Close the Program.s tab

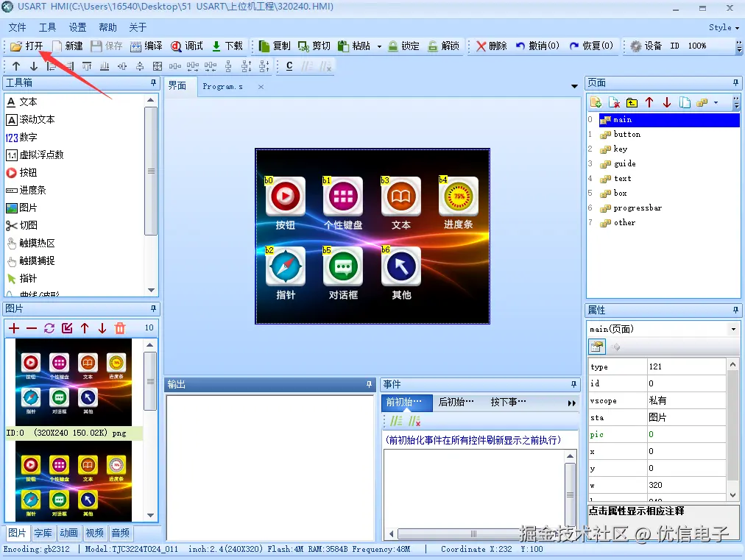[x=261, y=86]
